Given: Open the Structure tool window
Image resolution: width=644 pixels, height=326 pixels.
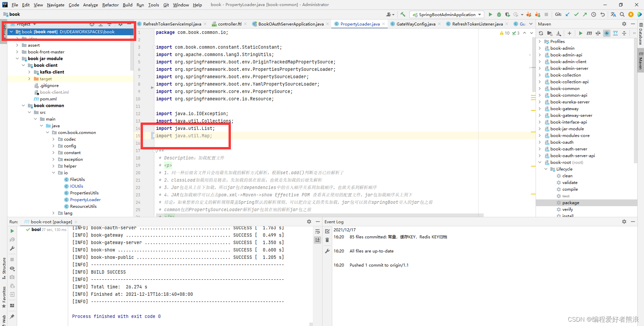Looking at the screenshot, I should coord(4,268).
